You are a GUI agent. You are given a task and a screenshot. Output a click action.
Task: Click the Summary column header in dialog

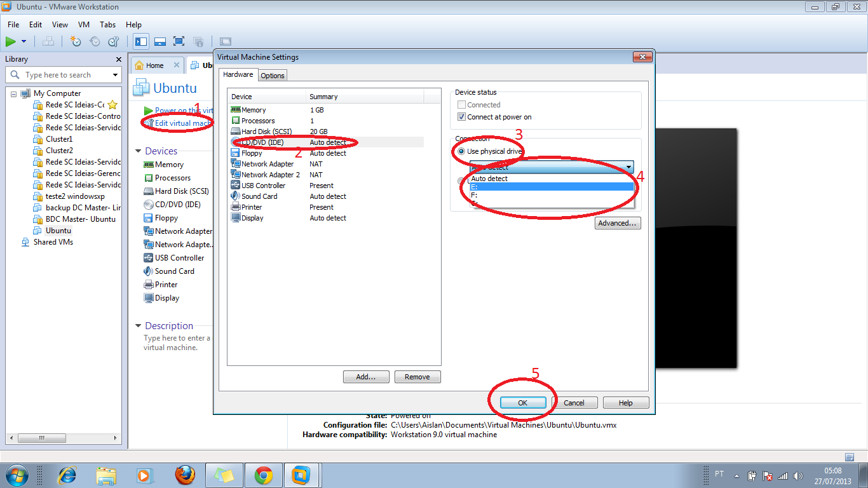pyautogui.click(x=365, y=97)
